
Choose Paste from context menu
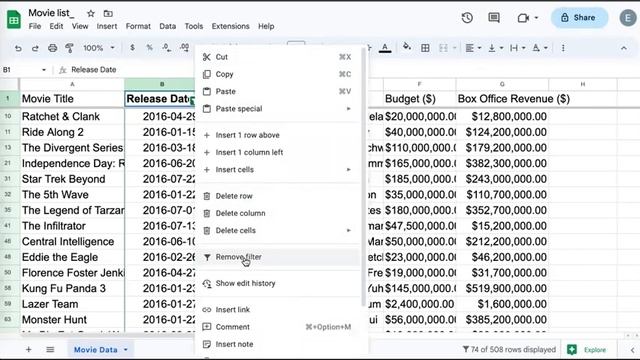pyautogui.click(x=278, y=91)
